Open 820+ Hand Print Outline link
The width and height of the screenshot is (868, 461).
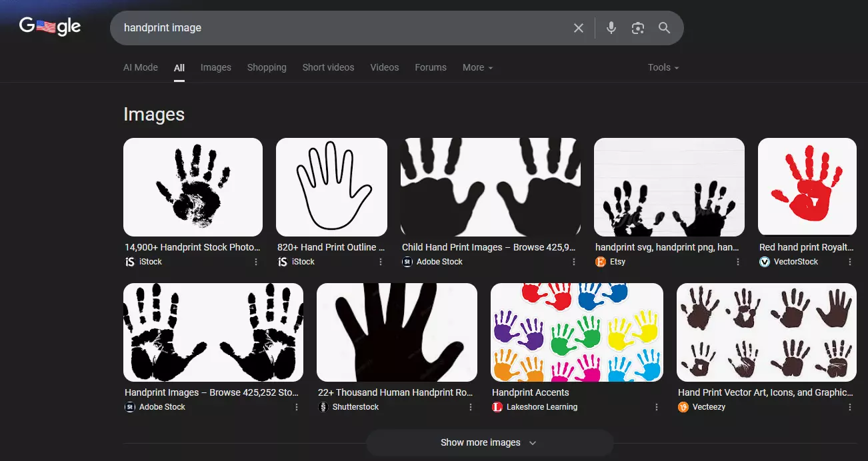pyautogui.click(x=331, y=247)
